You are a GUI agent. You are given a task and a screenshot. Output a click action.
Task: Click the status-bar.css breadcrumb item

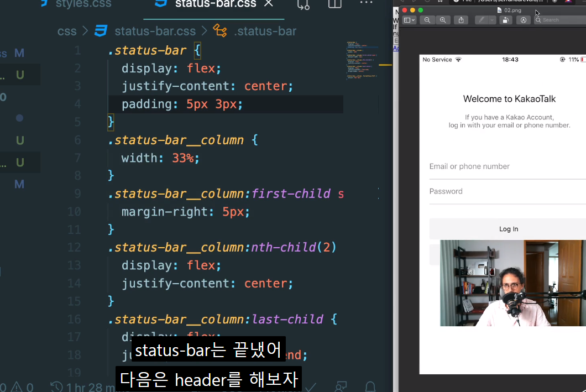click(x=155, y=31)
